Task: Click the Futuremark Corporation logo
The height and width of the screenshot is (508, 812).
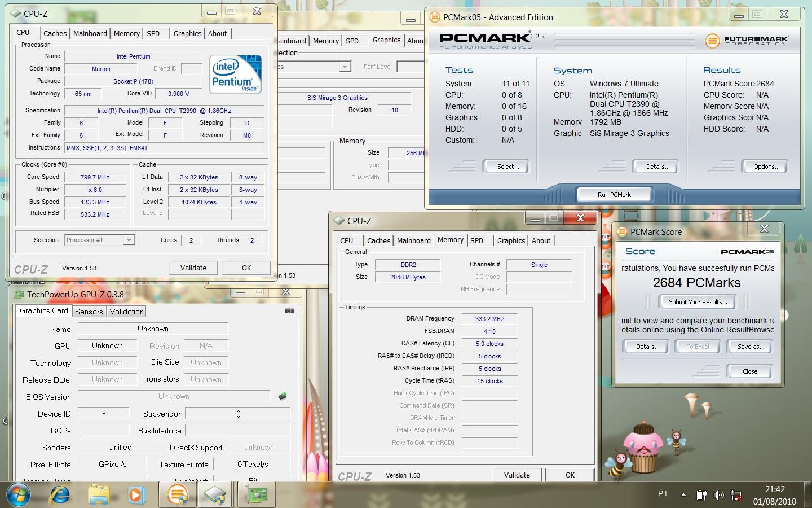Action: [x=747, y=41]
